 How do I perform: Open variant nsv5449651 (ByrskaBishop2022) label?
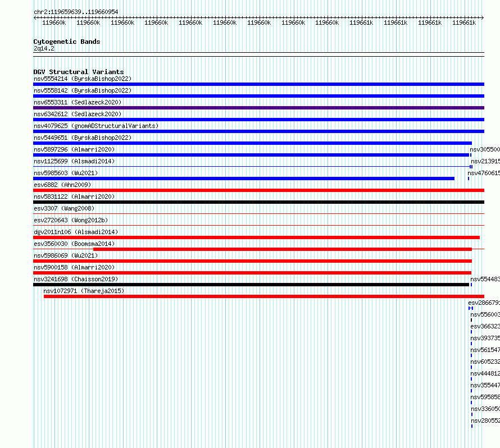click(83, 138)
